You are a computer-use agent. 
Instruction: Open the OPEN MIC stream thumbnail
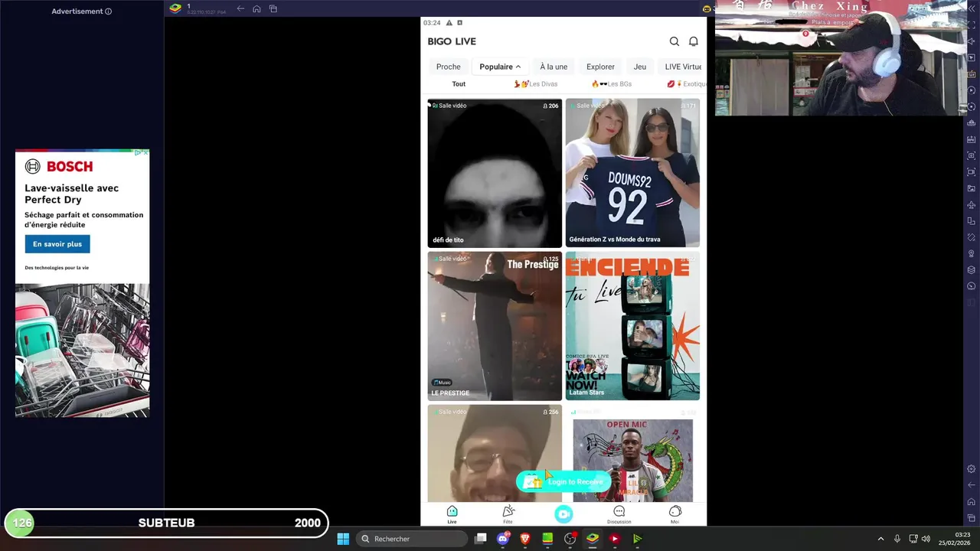click(632, 453)
